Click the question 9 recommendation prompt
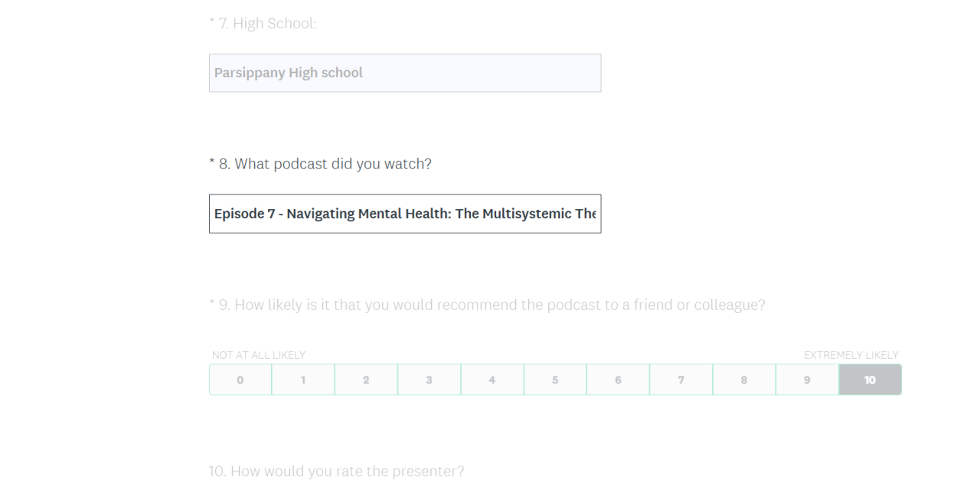This screenshot has height=493, width=980. (x=499, y=305)
